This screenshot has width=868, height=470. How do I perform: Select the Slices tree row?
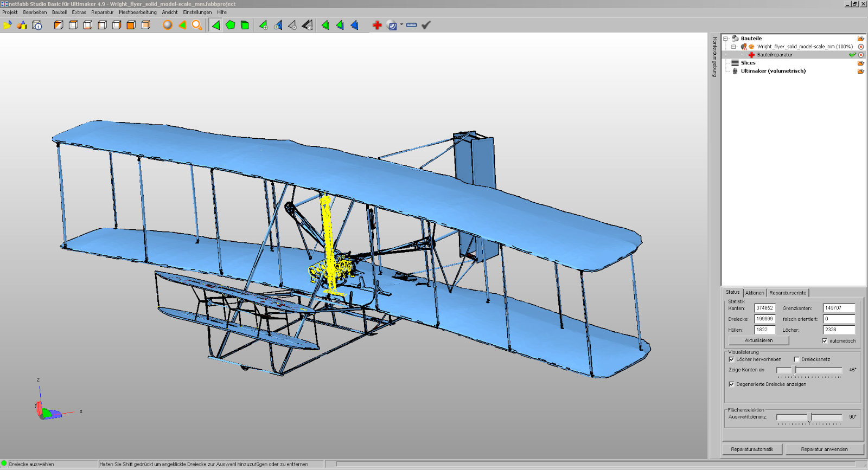(794, 63)
